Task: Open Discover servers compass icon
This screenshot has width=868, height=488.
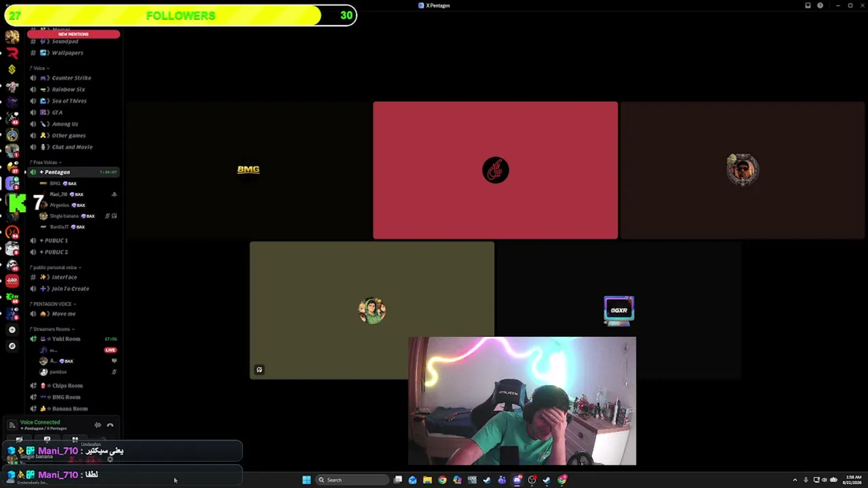Action: (x=12, y=346)
